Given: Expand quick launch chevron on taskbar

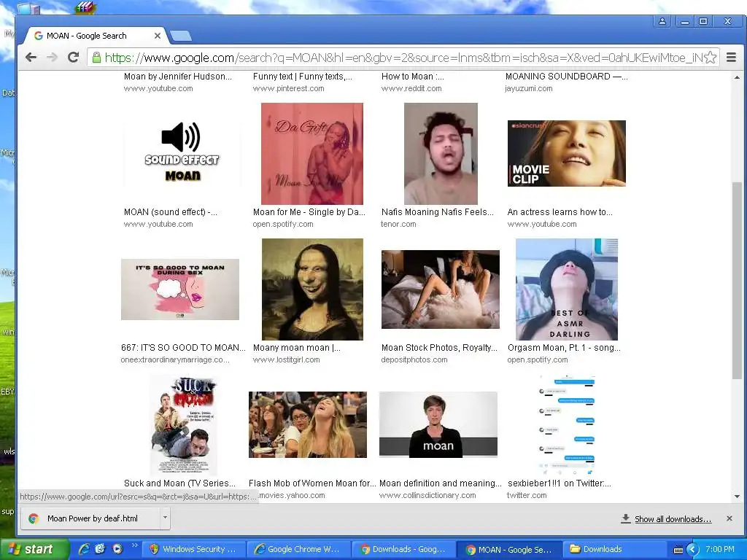Looking at the screenshot, I should (134, 545).
